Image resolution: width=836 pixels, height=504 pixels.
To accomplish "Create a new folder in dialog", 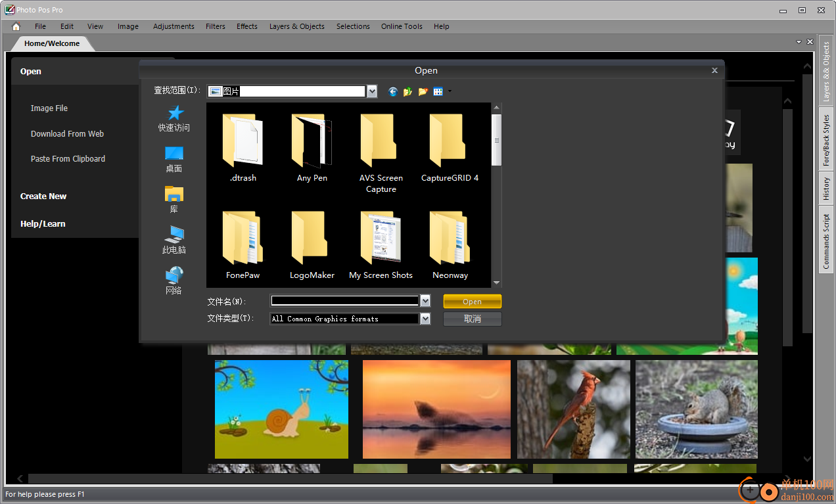I will (x=423, y=91).
